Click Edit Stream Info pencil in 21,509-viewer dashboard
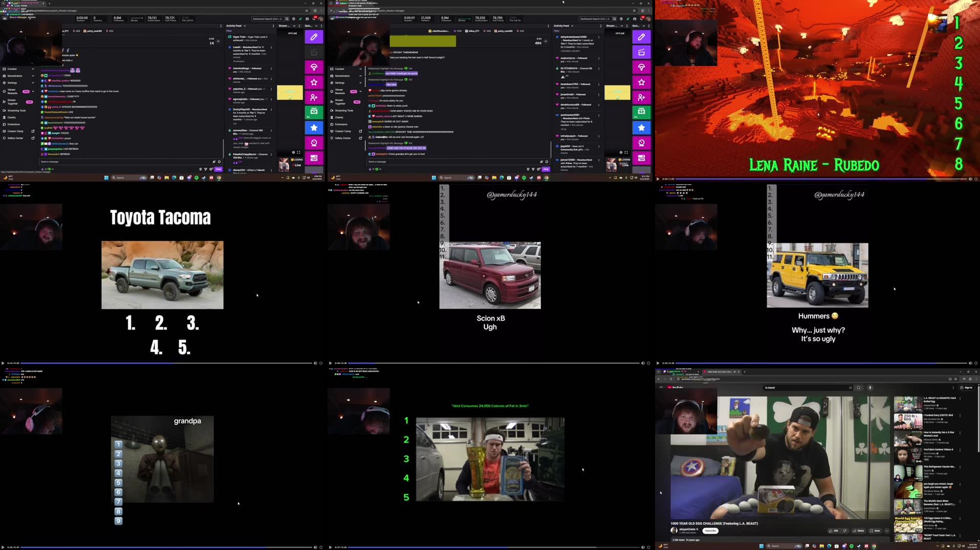 tap(641, 37)
